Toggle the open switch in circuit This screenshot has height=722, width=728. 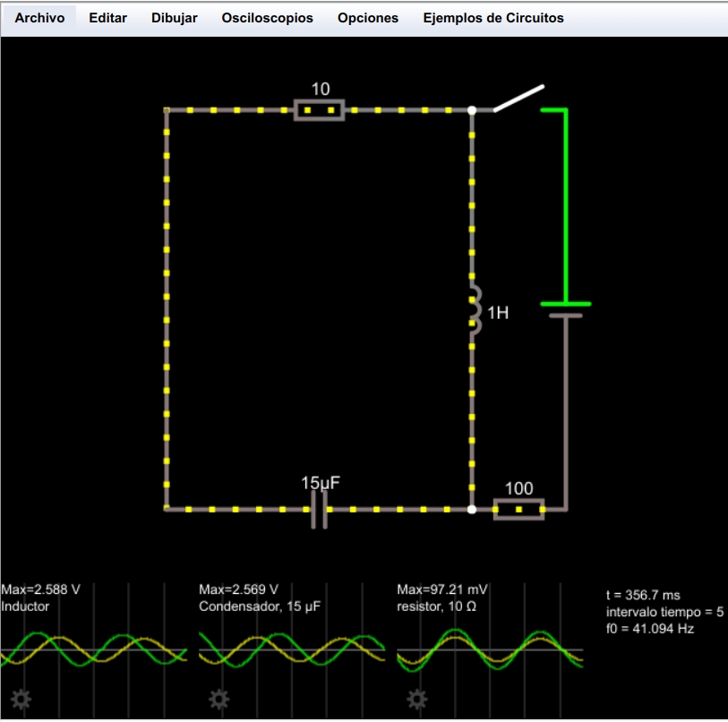tap(518, 99)
